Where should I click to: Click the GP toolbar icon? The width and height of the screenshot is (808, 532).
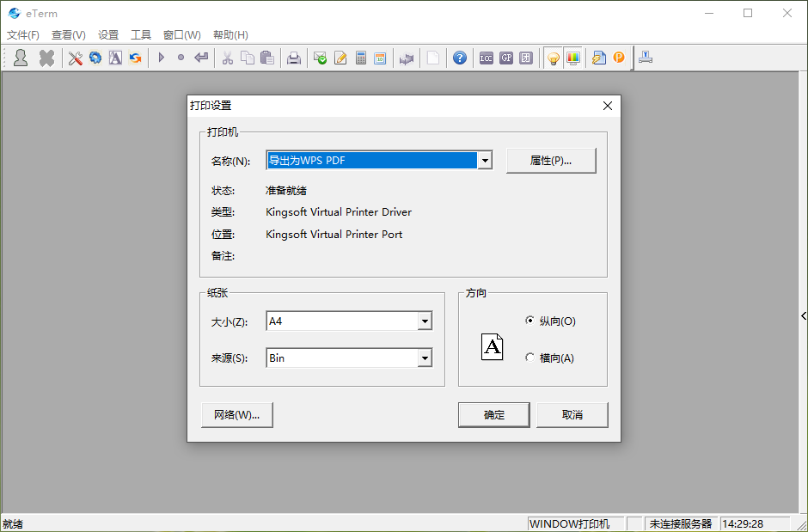[506, 58]
